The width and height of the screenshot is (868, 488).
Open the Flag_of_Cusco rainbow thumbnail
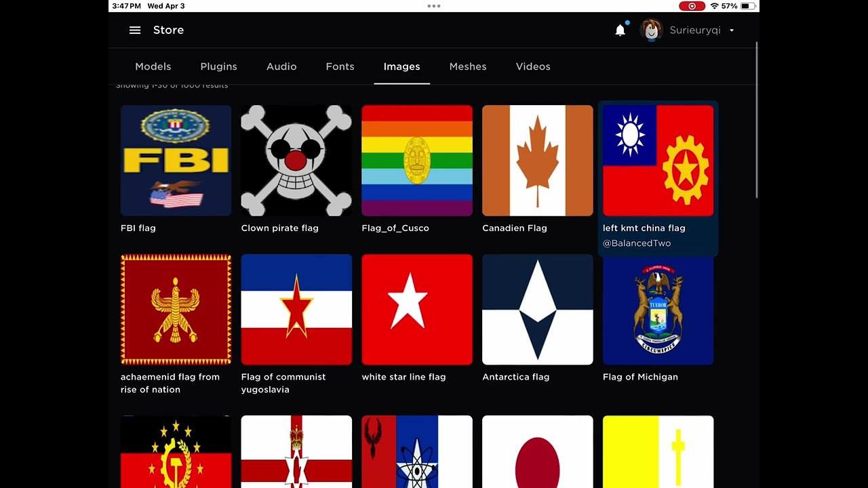417,161
